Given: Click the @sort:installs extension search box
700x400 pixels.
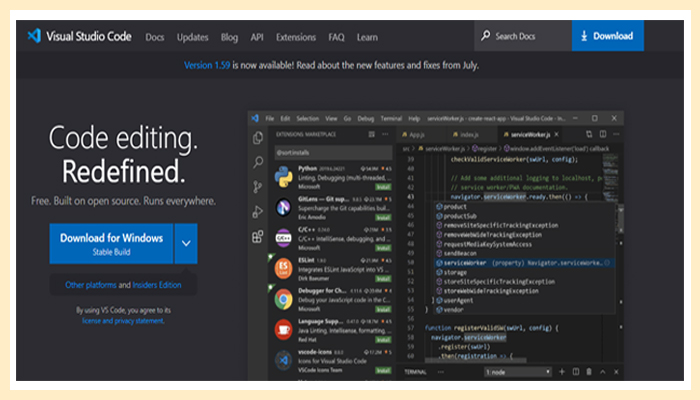Looking at the screenshot, I should (x=333, y=153).
